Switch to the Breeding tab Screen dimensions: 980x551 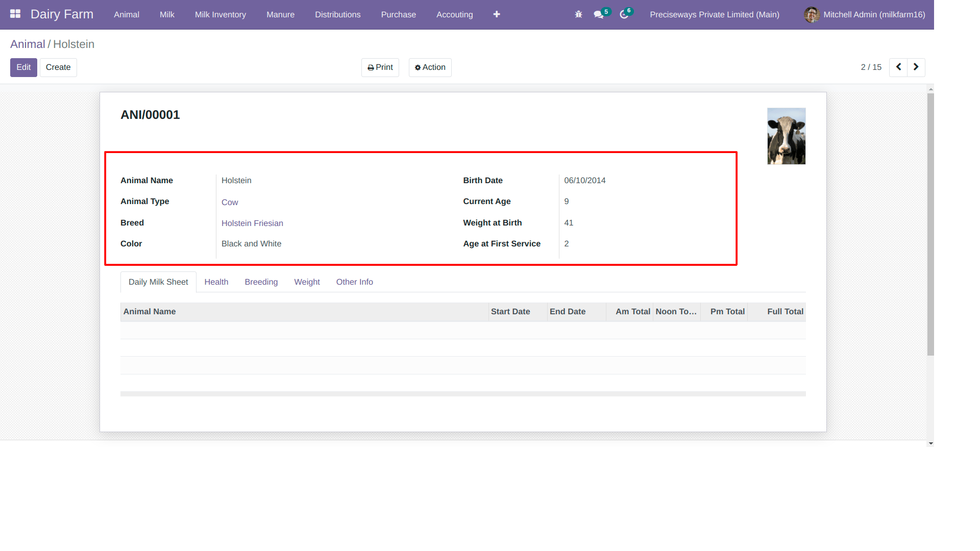261,282
